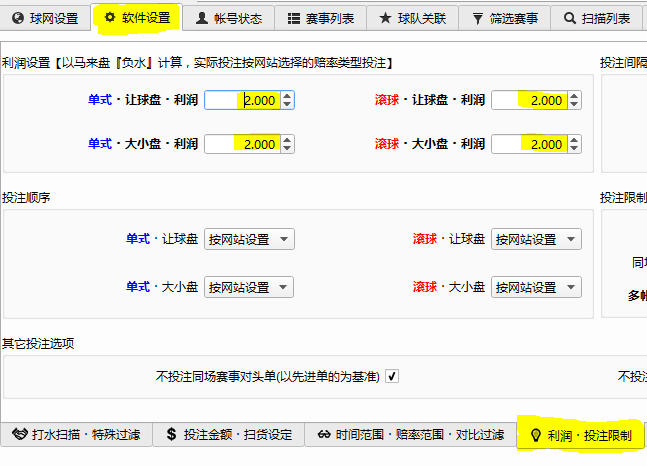Select the 利润·投注限制 bottom tab

pyautogui.click(x=580, y=434)
